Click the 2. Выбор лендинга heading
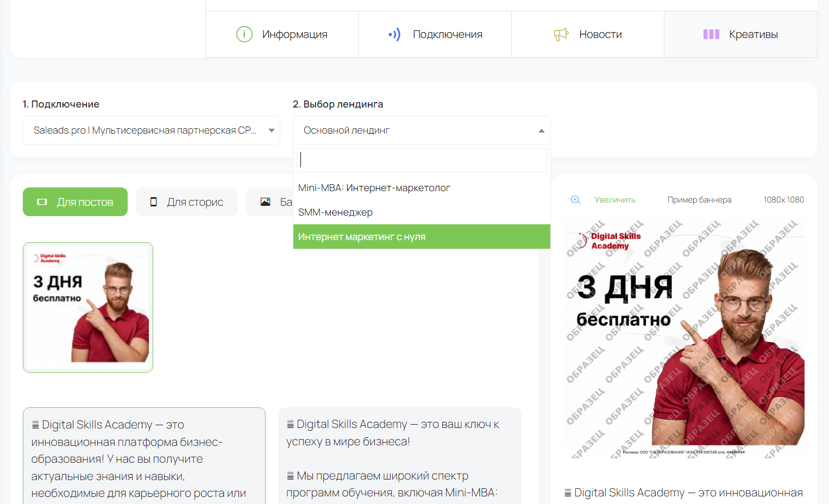Viewport: 829px width, 504px height. point(338,104)
